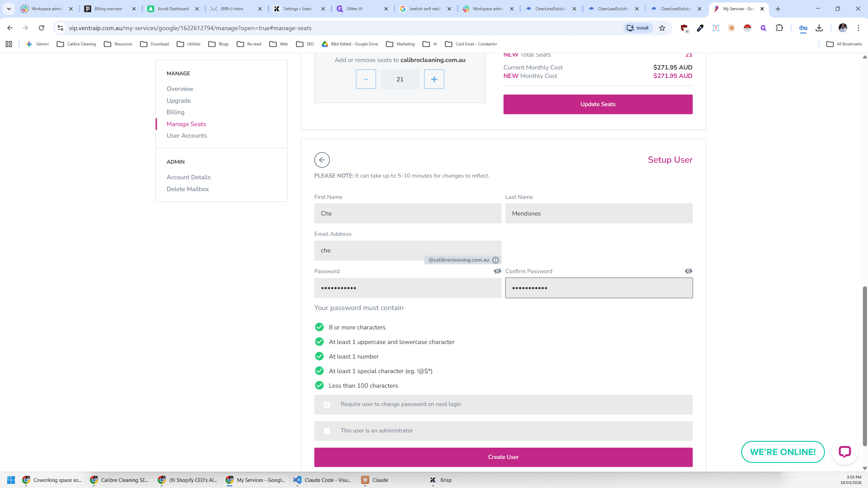The width and height of the screenshot is (868, 488).
Task: Open the Marketing bookmarks folder
Action: tap(400, 44)
